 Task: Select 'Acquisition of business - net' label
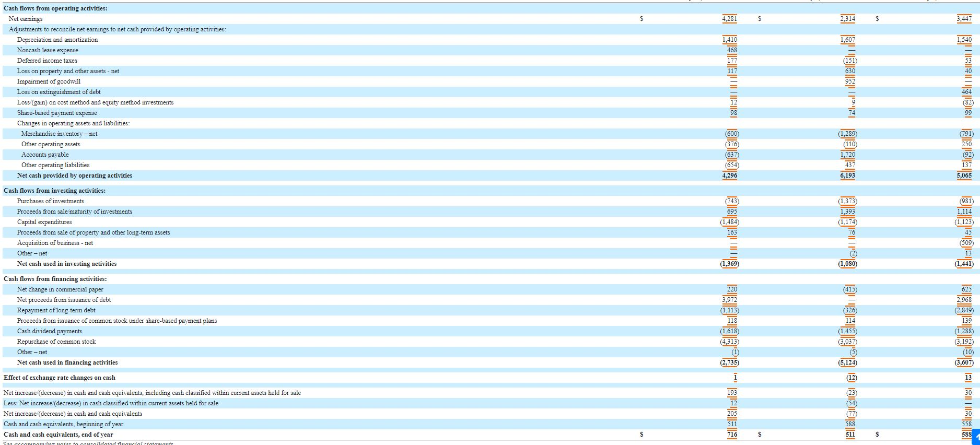55,243
